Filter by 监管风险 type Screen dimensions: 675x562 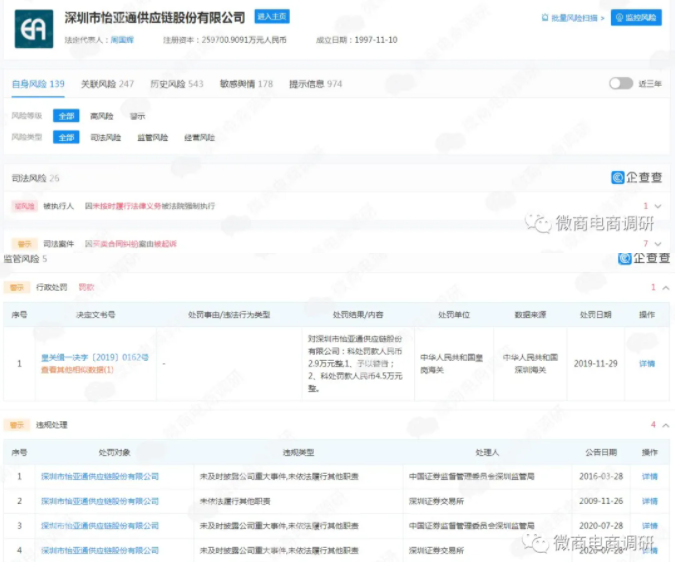[x=152, y=138]
